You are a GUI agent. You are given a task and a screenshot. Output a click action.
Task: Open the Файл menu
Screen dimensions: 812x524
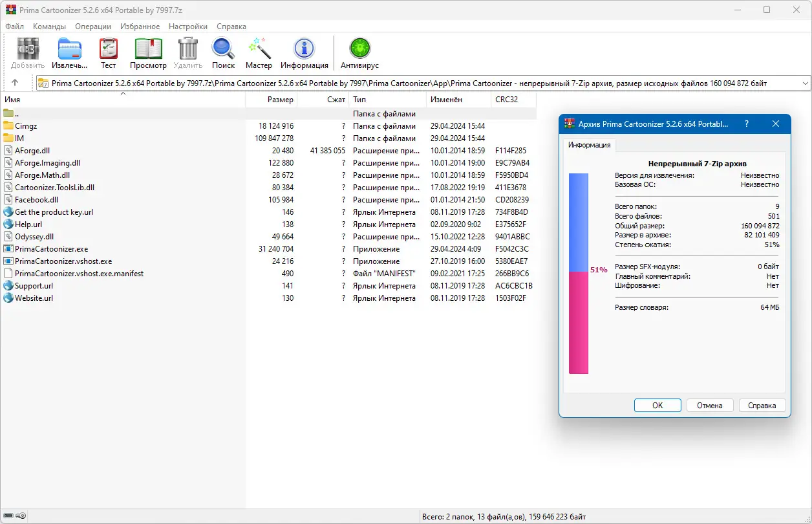[x=14, y=27]
